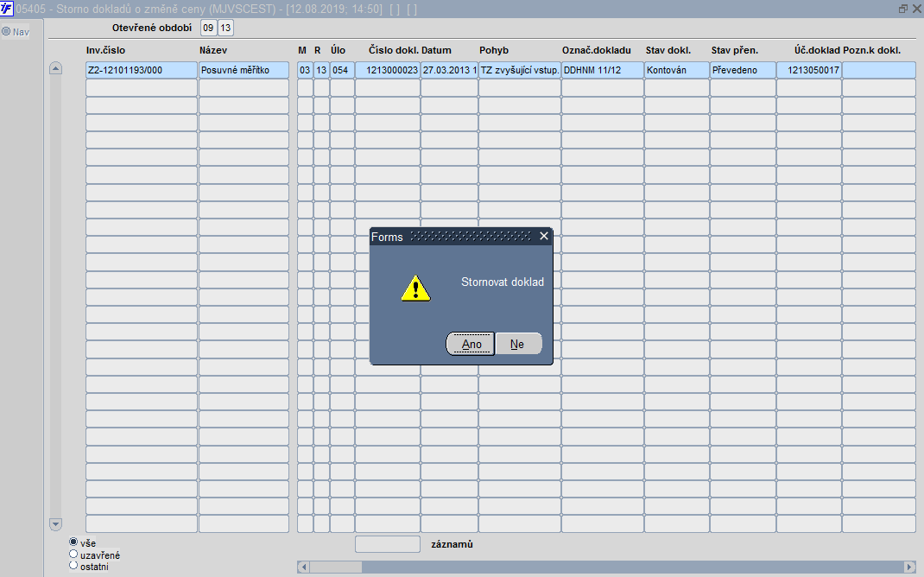This screenshot has height=577, width=924.
Task: Click the application logo icon in title bar
Action: tap(7, 9)
